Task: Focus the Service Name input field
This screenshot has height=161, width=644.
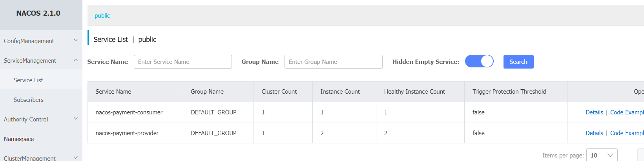Action: 183,62
